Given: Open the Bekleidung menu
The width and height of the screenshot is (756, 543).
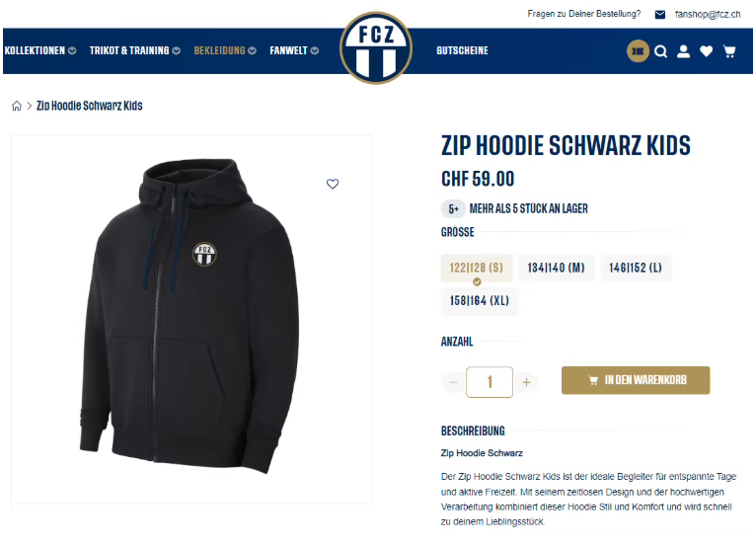Looking at the screenshot, I should click(x=225, y=50).
